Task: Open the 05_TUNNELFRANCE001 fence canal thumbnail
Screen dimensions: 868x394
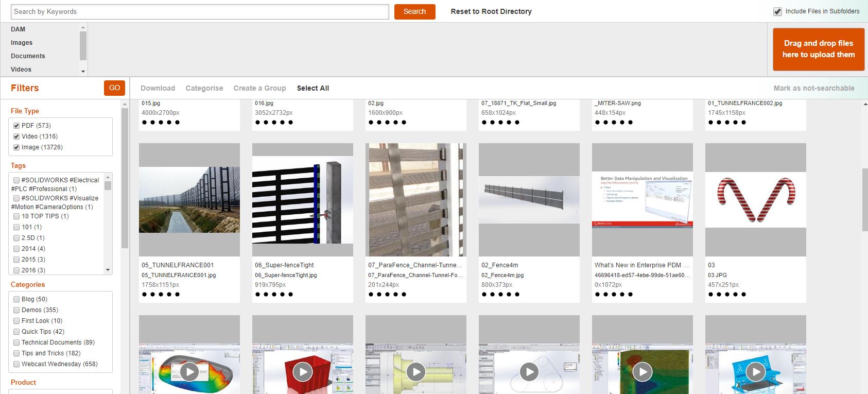Action: (x=189, y=200)
